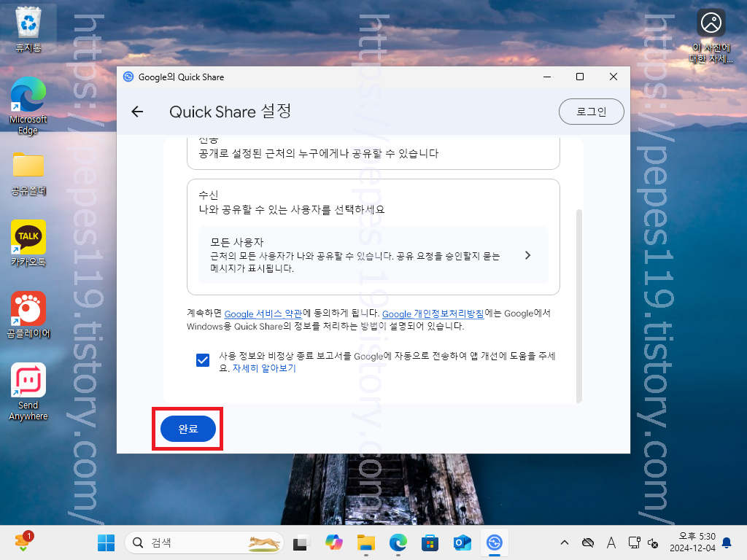Viewport: 747px width, 560px height.
Task: Expand the 모든 사용자 receive option chevron
Action: click(527, 255)
